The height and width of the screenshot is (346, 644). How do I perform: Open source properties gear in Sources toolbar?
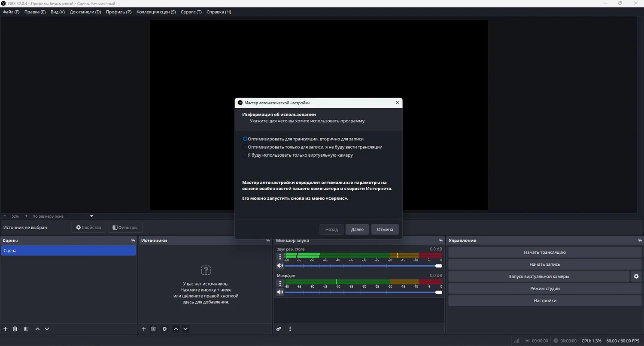pos(164,329)
